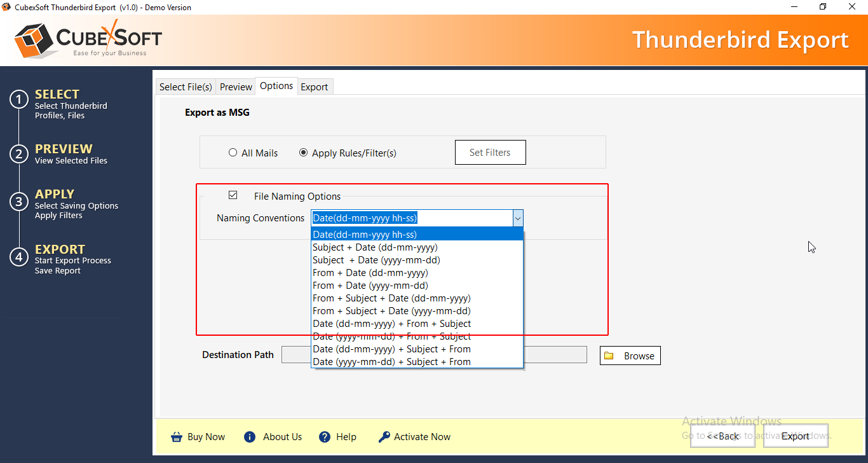Open the Export tab
Image resolution: width=868 pixels, height=463 pixels.
coord(315,87)
